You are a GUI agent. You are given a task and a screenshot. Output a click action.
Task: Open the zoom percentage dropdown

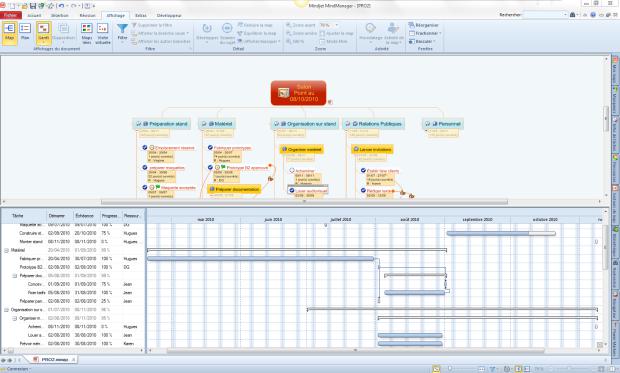coord(336,25)
